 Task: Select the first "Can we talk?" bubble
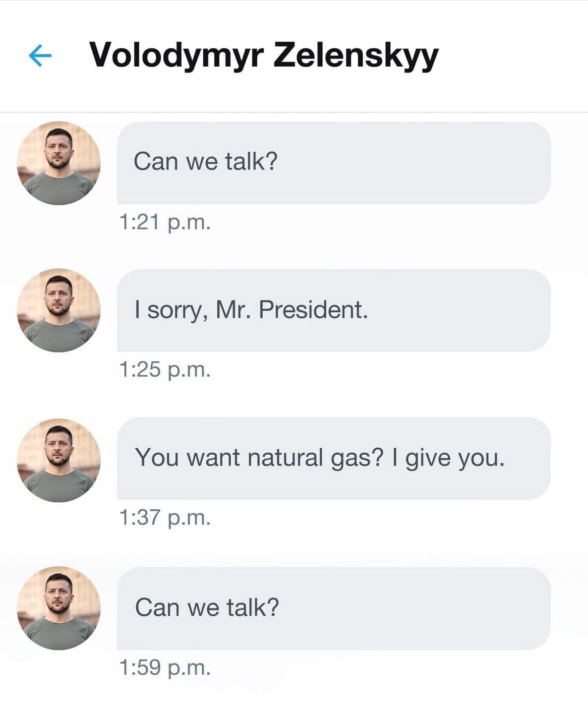point(334,163)
